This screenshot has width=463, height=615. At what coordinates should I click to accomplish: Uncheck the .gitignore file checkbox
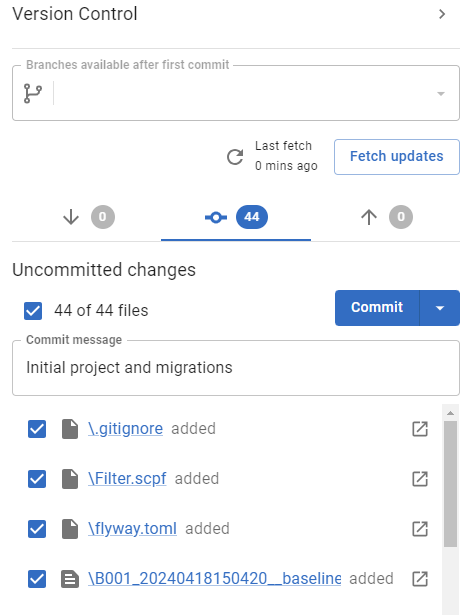[37, 429]
